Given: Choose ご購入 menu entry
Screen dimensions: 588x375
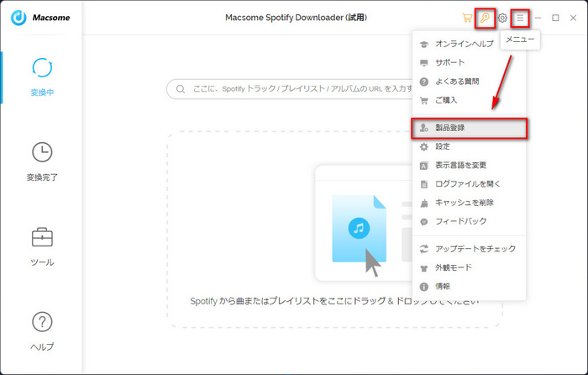Looking at the screenshot, I should (469, 100).
